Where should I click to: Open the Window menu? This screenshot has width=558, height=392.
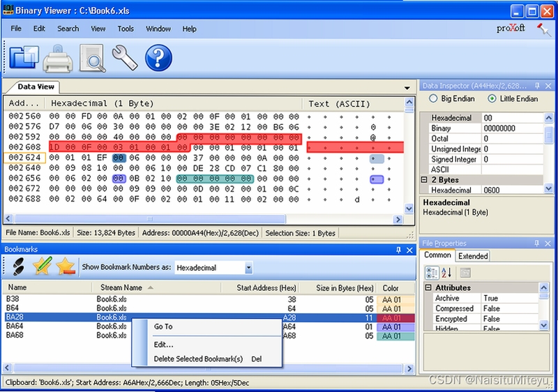[x=158, y=29]
